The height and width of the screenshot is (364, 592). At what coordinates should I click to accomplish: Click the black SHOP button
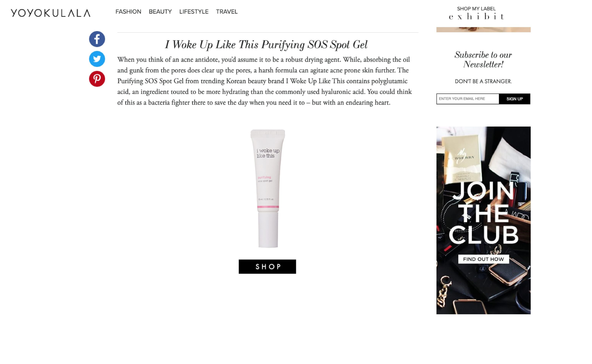267,266
